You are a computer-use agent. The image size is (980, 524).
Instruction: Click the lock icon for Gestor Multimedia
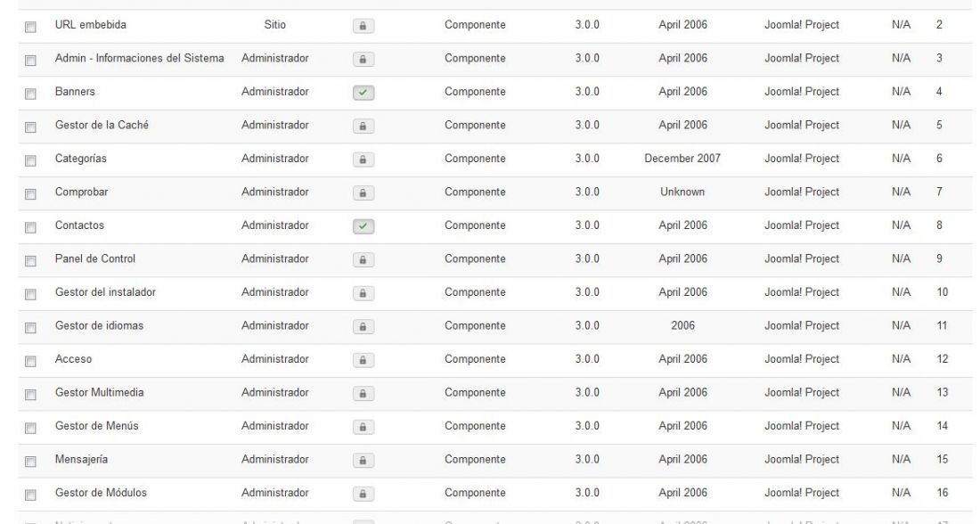point(363,393)
